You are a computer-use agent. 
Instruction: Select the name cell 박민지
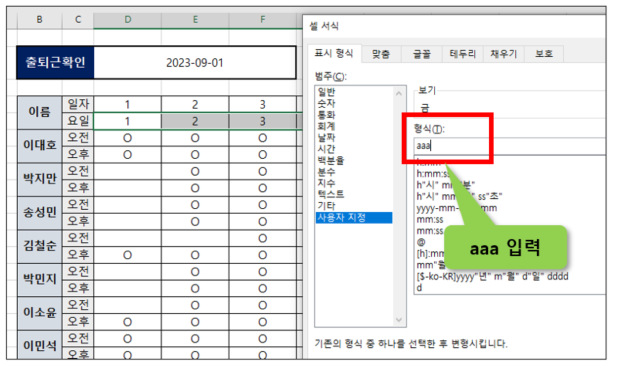pos(39,279)
